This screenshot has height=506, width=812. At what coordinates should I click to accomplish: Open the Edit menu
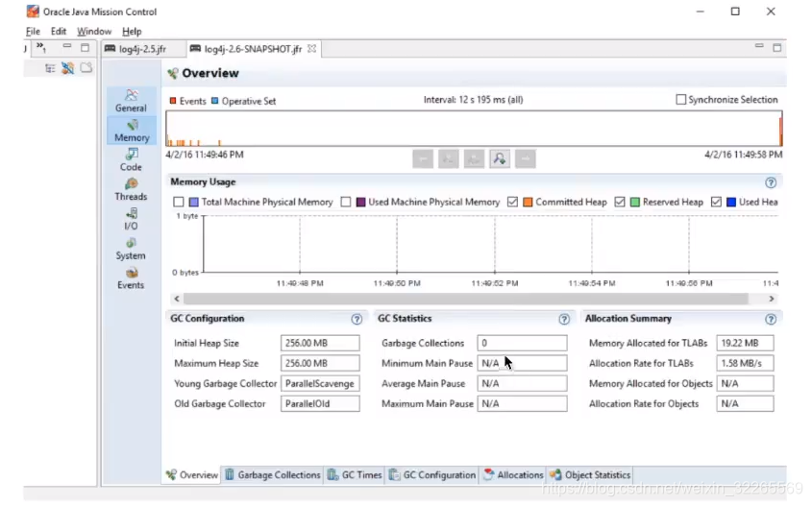[58, 31]
